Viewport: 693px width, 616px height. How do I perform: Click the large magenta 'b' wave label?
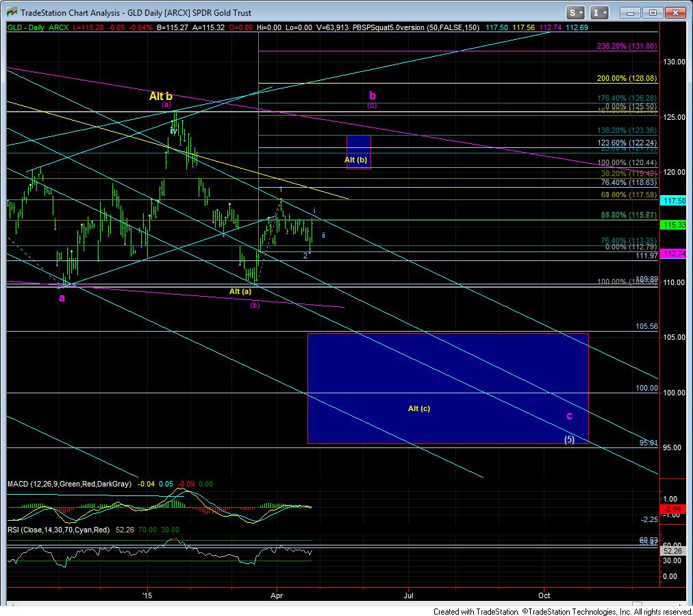373,95
